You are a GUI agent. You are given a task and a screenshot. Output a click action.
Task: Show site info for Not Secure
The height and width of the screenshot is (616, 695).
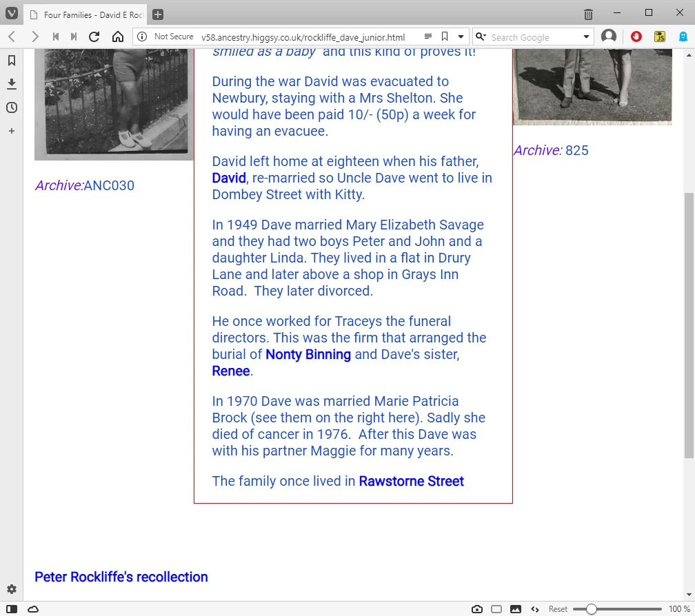(165, 37)
